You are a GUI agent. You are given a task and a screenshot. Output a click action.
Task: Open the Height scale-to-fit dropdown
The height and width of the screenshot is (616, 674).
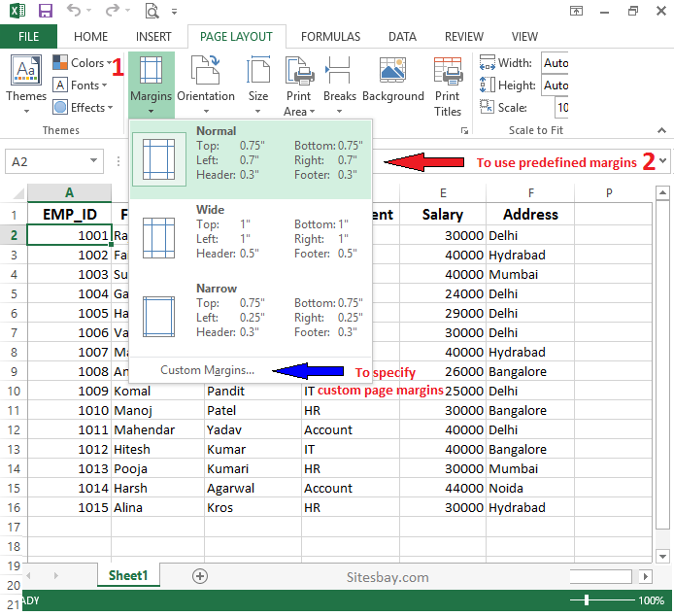(555, 86)
